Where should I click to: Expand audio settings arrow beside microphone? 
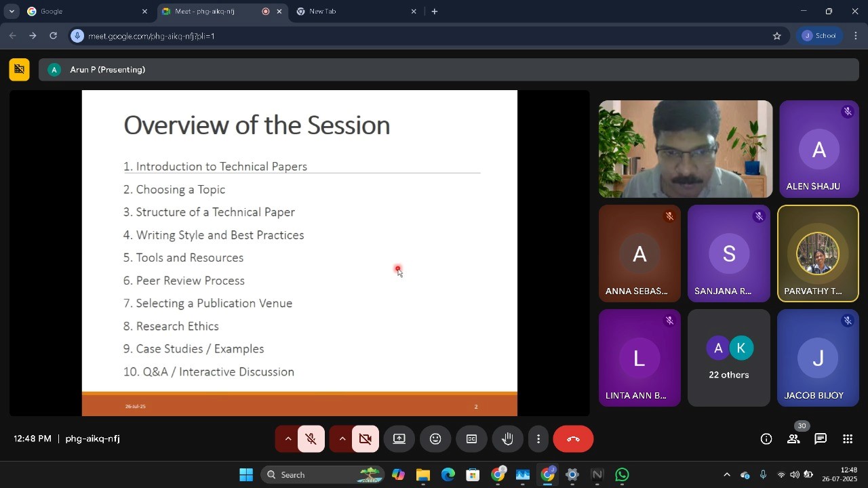tap(288, 439)
